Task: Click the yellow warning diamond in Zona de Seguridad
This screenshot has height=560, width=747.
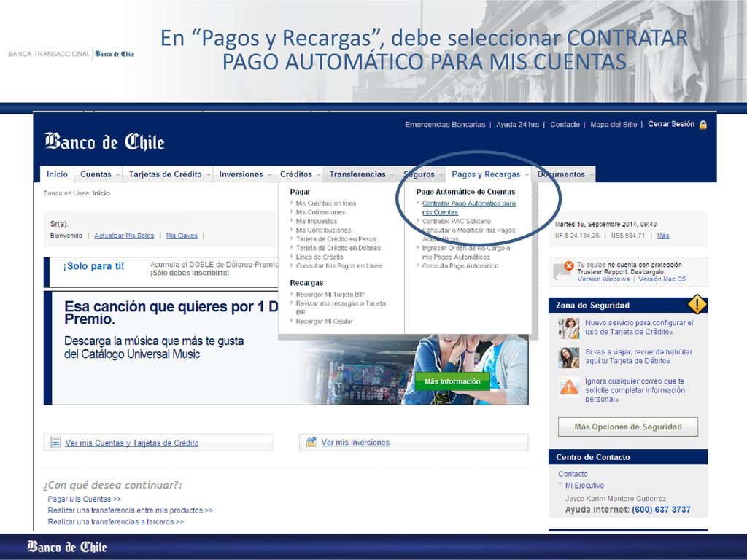Action: [697, 304]
